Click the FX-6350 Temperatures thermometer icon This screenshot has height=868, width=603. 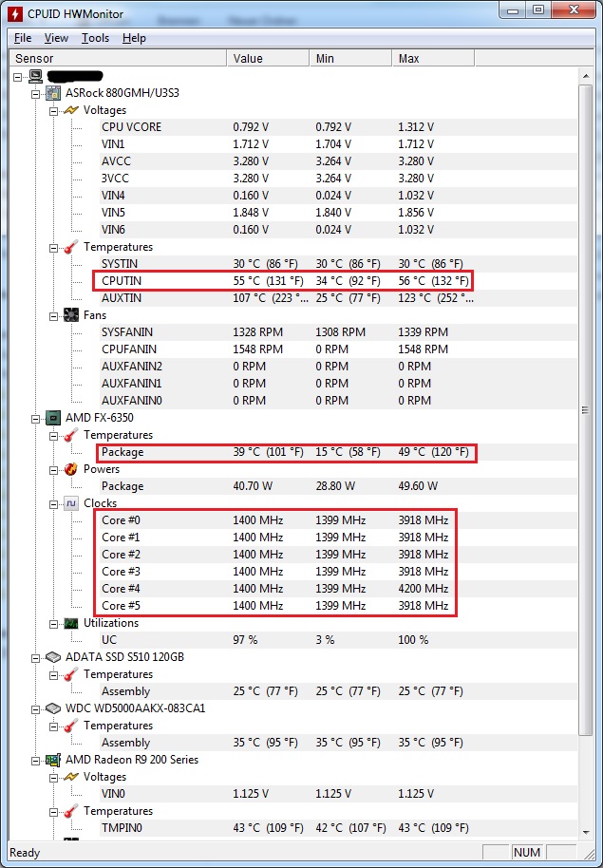point(71,435)
